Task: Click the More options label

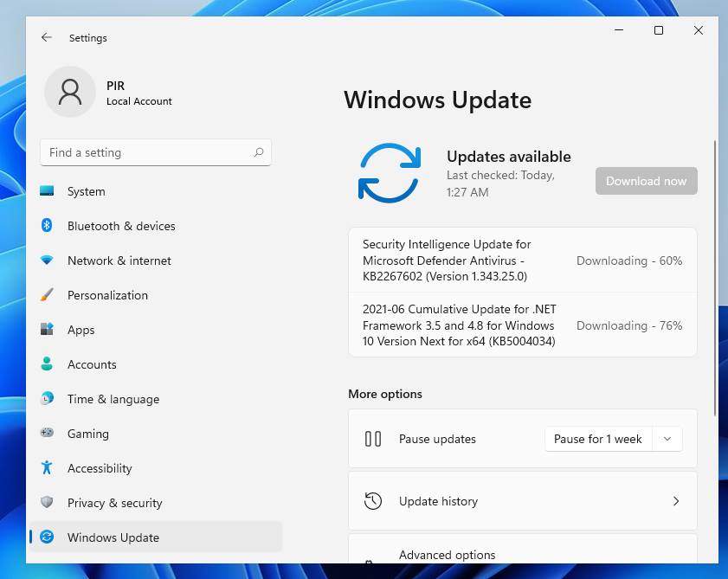Action: [385, 394]
